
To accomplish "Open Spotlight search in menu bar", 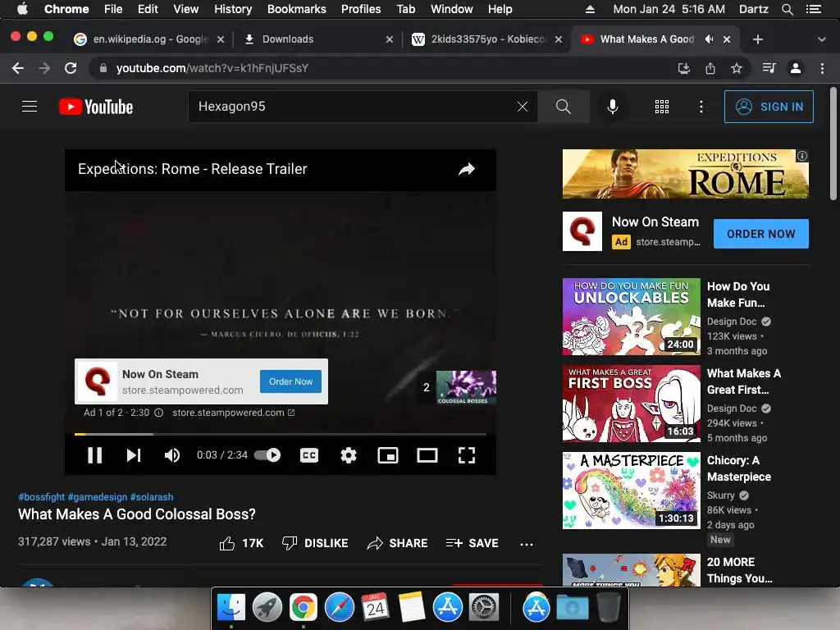I will 787,9.
